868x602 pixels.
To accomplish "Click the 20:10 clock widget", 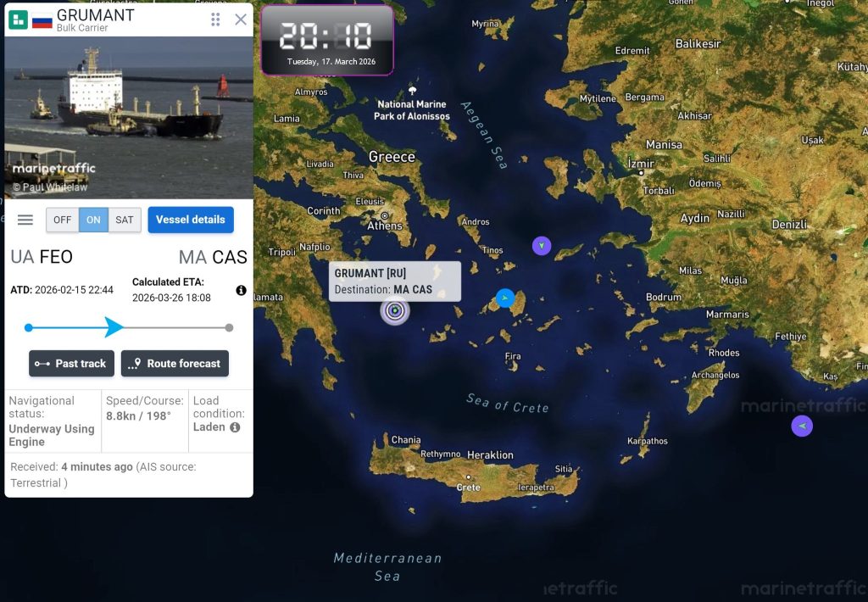I will pyautogui.click(x=327, y=40).
